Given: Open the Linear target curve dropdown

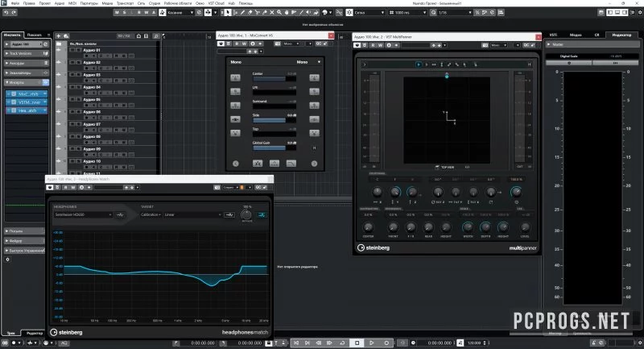Looking at the screenshot, I should point(192,214).
